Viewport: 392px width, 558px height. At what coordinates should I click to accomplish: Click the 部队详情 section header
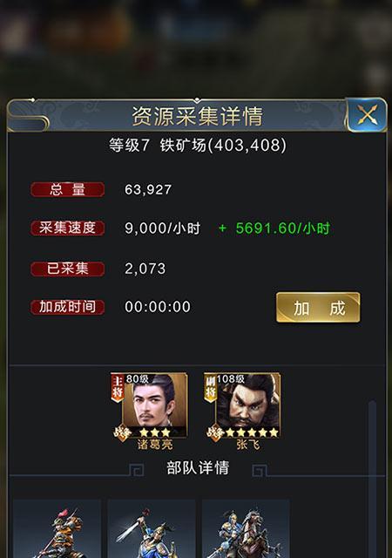198,468
